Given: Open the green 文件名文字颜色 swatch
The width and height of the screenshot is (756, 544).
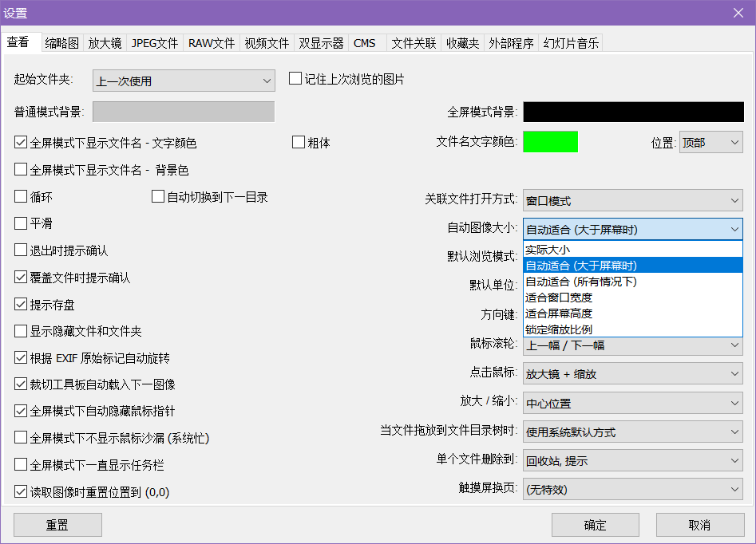Looking at the screenshot, I should coord(550,142).
